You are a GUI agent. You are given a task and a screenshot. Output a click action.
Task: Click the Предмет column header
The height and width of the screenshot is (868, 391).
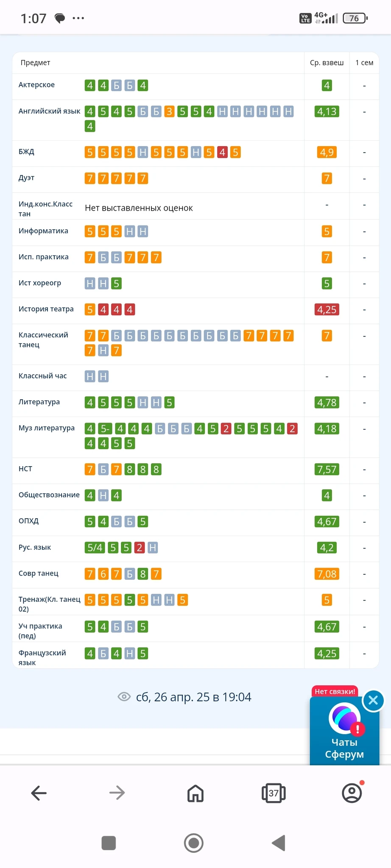click(x=35, y=63)
